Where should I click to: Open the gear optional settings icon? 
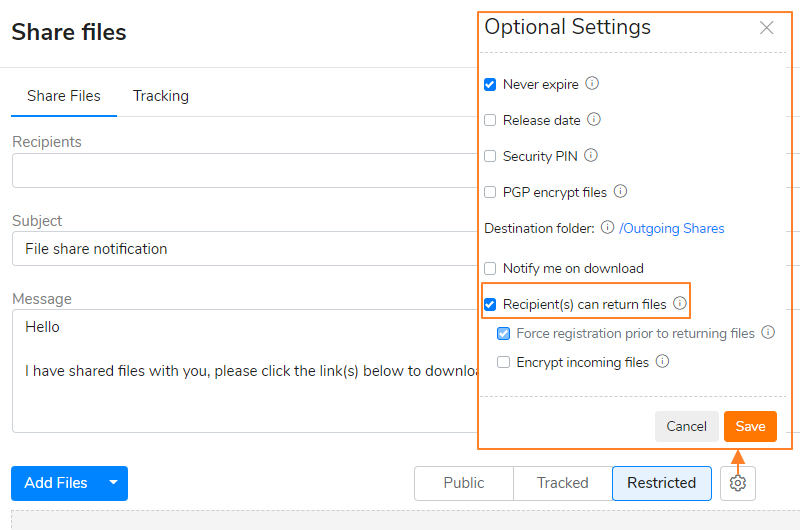tap(737, 483)
